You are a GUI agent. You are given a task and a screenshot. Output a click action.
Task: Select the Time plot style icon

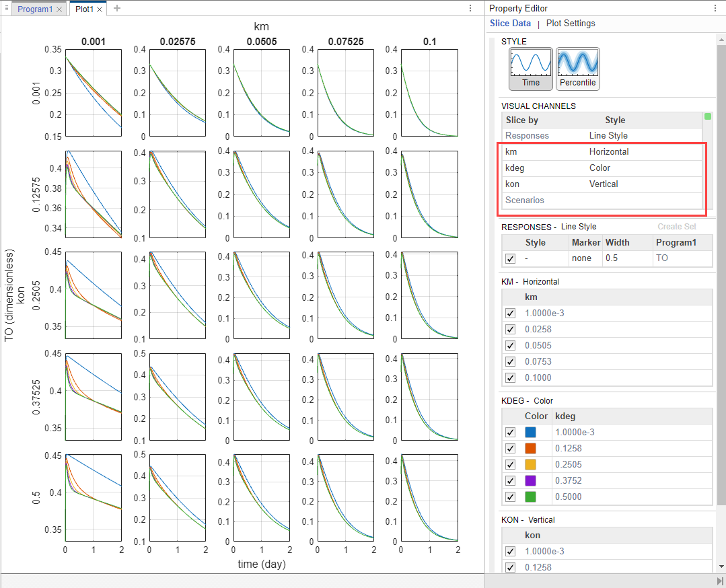tap(531, 69)
